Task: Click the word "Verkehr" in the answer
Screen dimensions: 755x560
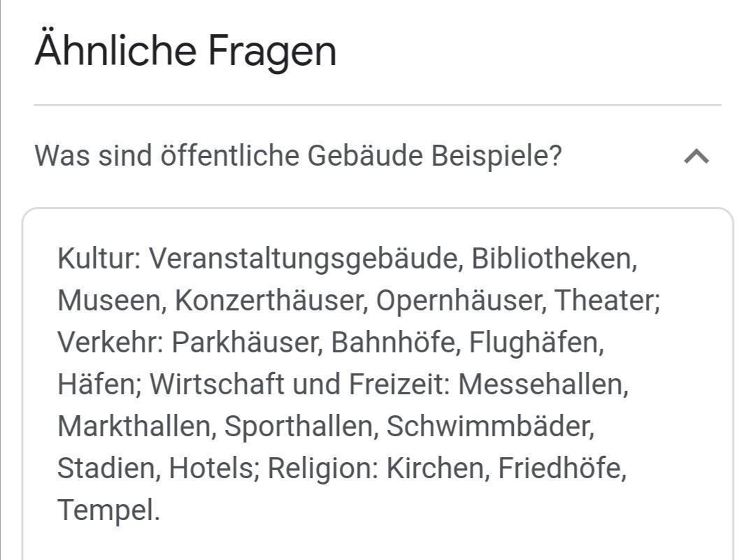Action: point(107,343)
